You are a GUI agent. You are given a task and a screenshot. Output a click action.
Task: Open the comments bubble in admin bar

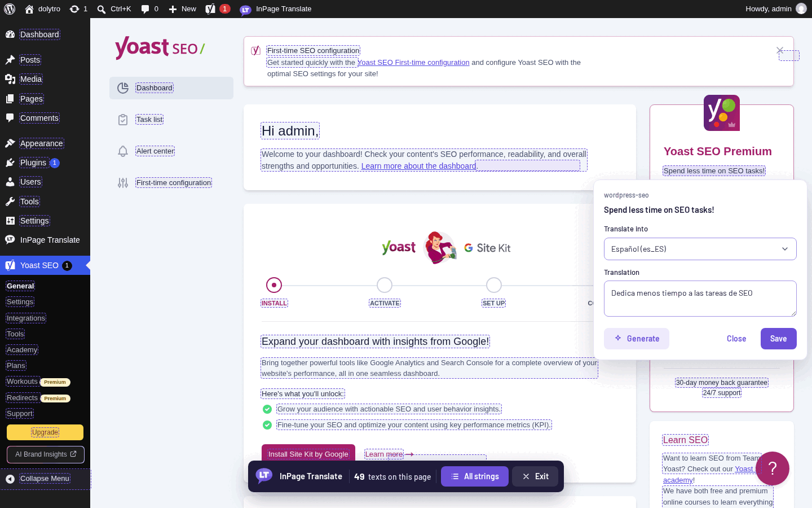tap(149, 9)
